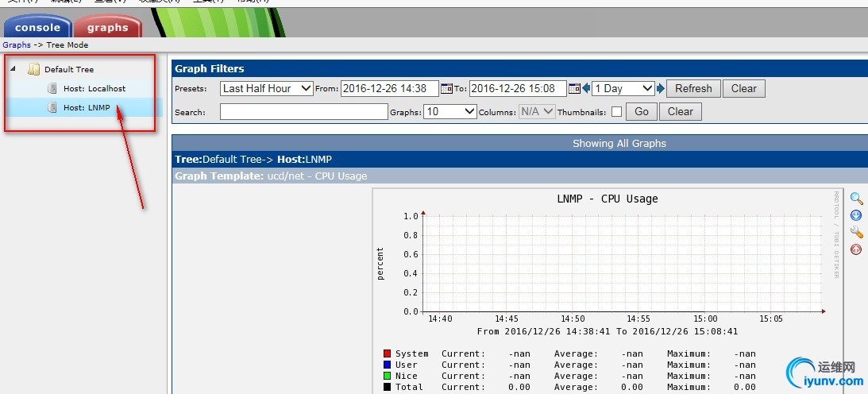The height and width of the screenshot is (394, 868).
Task: Select Host: Localhost in tree
Action: tap(95, 88)
